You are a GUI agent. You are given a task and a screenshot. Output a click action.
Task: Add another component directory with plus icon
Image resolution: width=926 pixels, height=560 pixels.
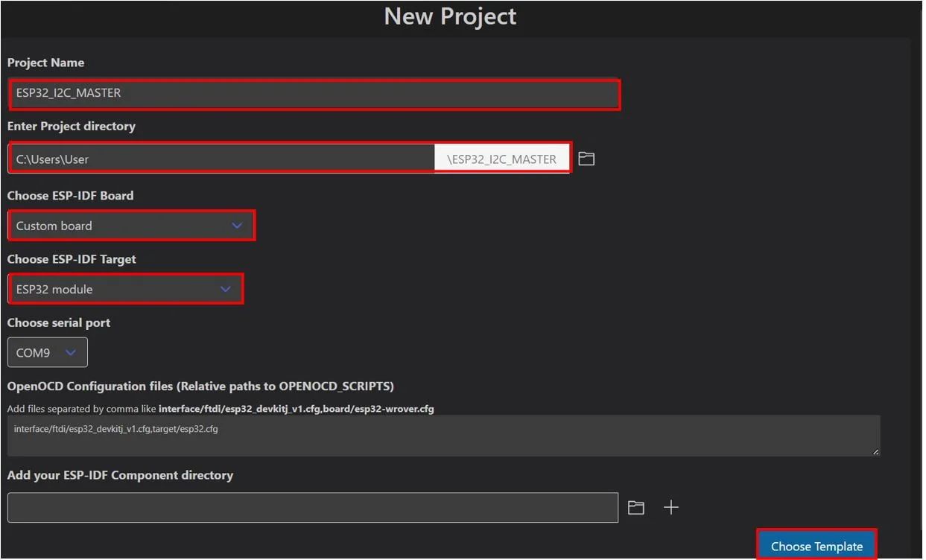[671, 508]
